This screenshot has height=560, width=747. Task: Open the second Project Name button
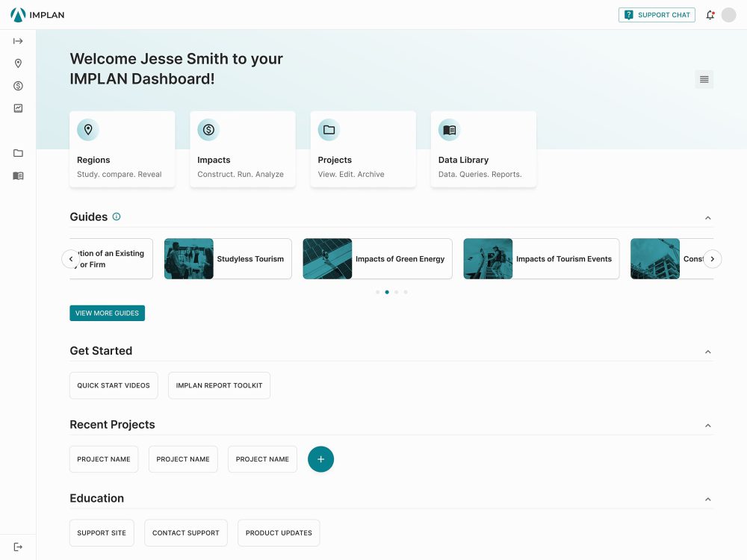[x=183, y=459]
